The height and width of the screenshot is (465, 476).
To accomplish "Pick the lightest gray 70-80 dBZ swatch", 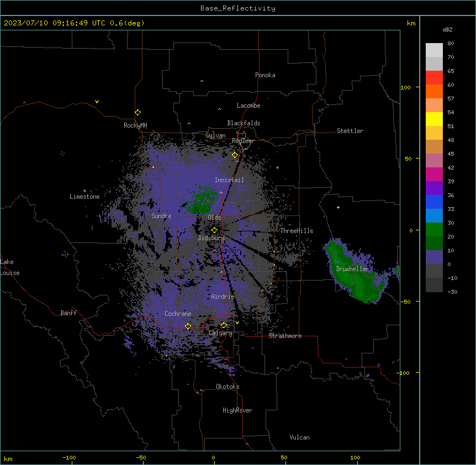I will [434, 50].
